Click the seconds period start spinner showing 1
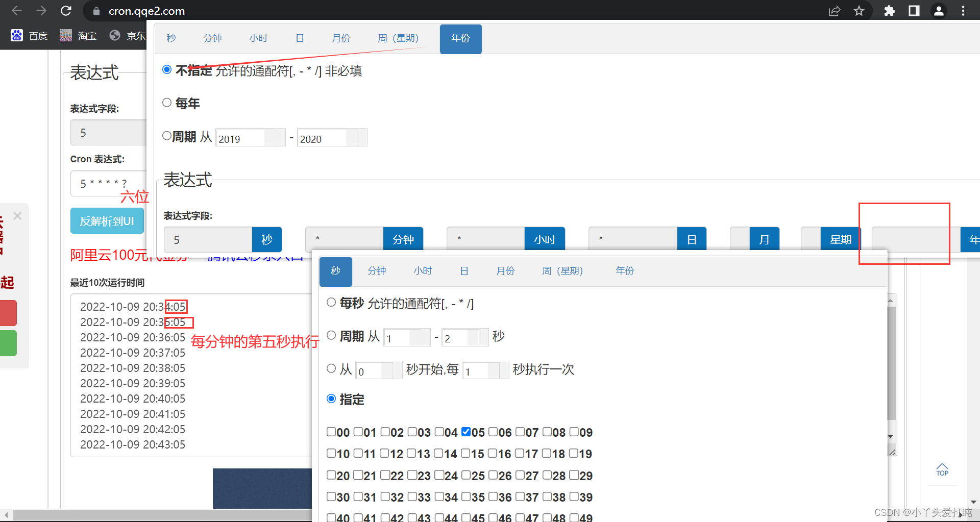 407,338
